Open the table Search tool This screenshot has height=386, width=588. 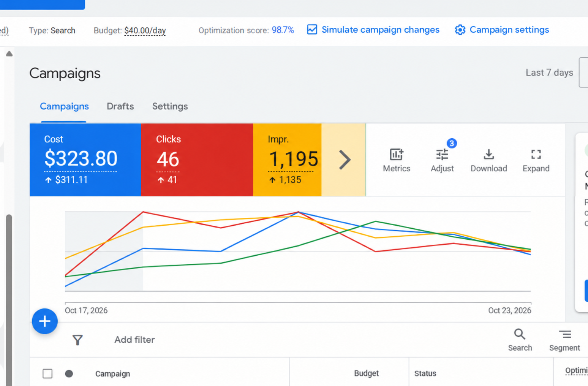[x=520, y=340]
